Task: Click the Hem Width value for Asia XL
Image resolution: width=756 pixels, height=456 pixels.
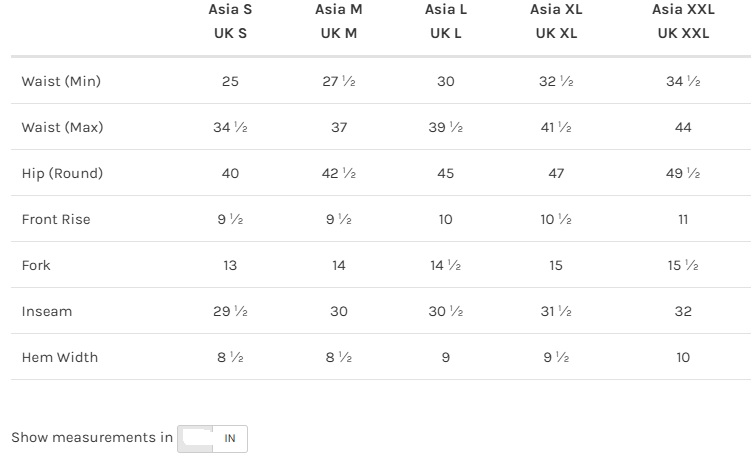Action: tap(556, 357)
